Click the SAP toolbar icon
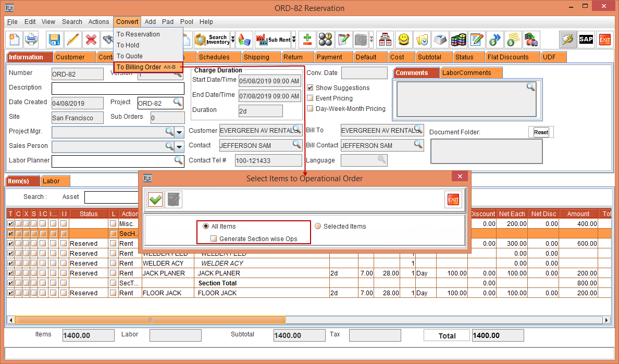The width and height of the screenshot is (619, 364). (586, 40)
